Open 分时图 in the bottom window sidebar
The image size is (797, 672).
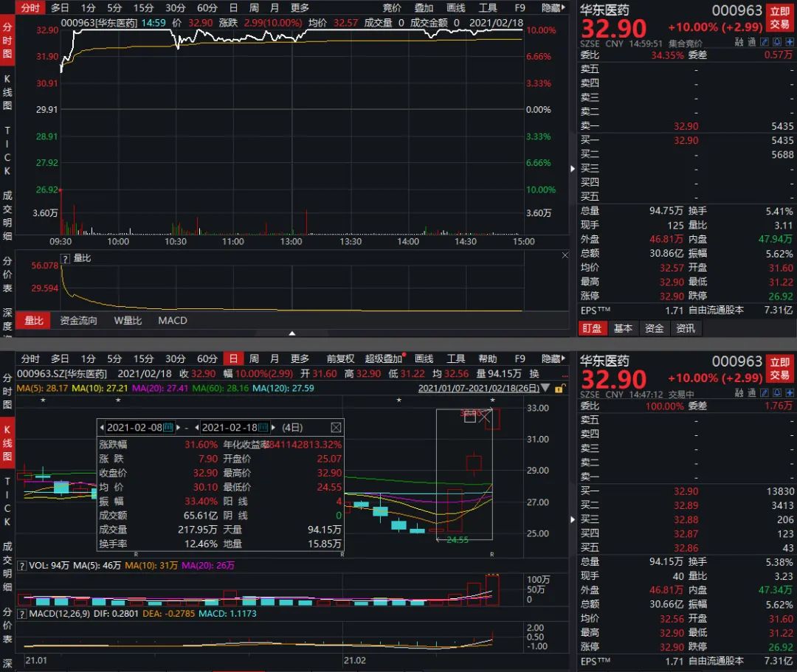click(x=7, y=392)
